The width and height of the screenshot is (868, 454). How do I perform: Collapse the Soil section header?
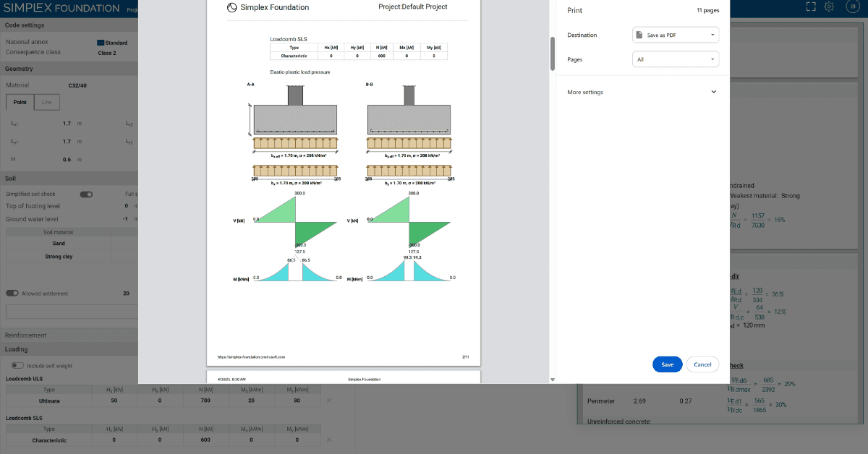point(69,178)
